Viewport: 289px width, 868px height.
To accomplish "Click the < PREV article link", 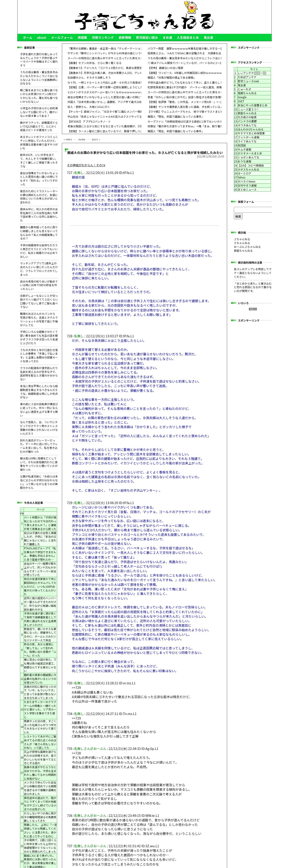I will pyautogui.click(x=68, y=139).
